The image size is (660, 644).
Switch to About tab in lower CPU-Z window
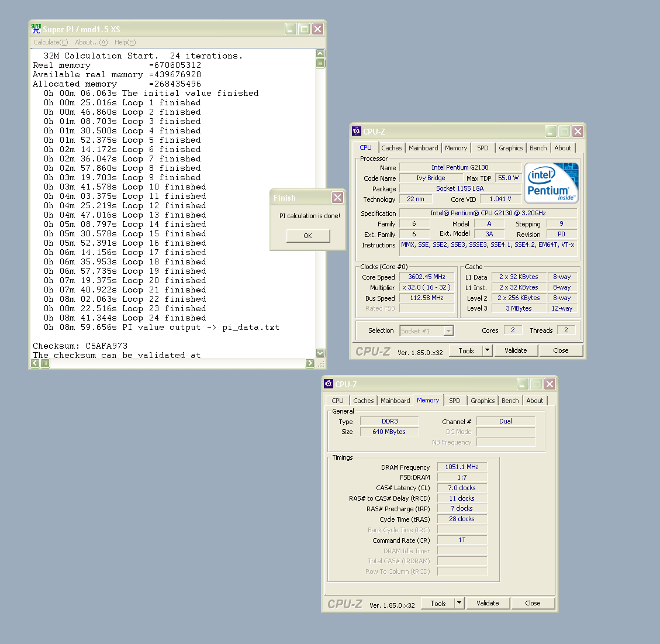click(x=534, y=401)
